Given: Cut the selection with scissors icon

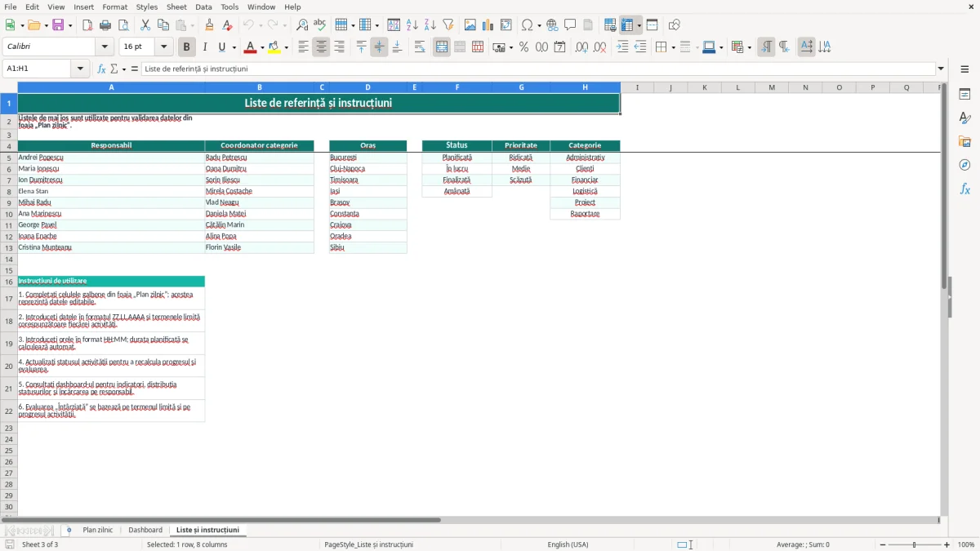Looking at the screenshot, I should (145, 25).
